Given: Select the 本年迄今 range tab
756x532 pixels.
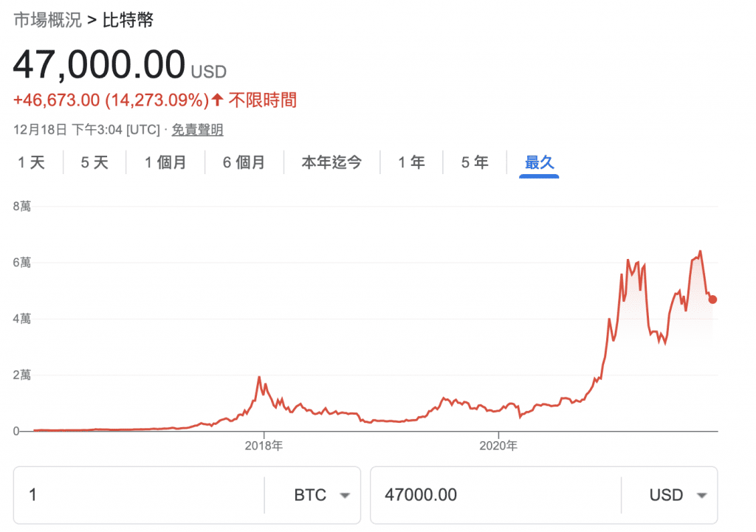Looking at the screenshot, I should pos(331,162).
